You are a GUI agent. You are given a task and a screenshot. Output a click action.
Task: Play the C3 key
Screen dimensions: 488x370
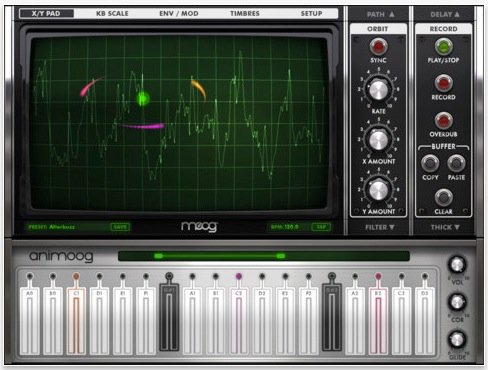point(401,320)
